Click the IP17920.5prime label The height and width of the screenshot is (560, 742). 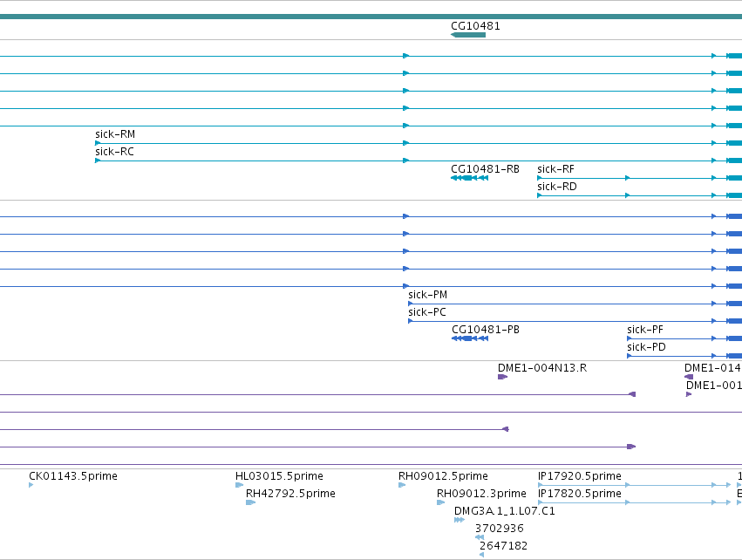pos(580,475)
